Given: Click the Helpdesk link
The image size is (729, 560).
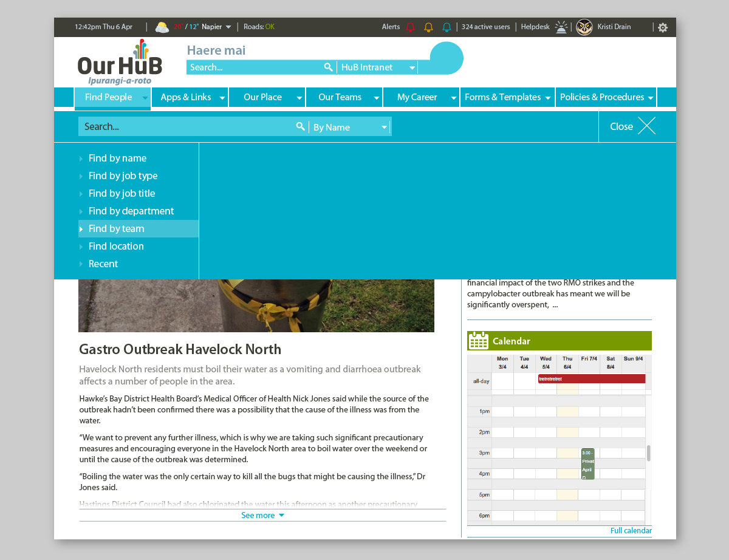Looking at the screenshot, I should coord(535,27).
